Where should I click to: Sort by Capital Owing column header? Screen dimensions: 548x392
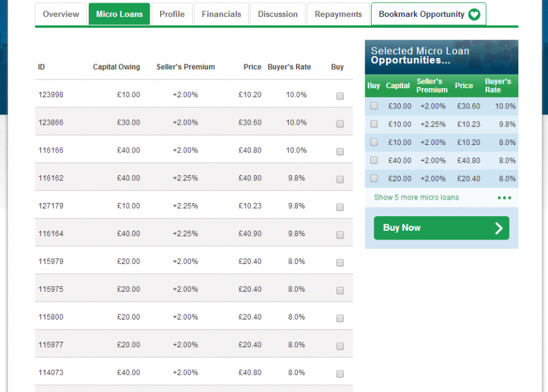117,67
